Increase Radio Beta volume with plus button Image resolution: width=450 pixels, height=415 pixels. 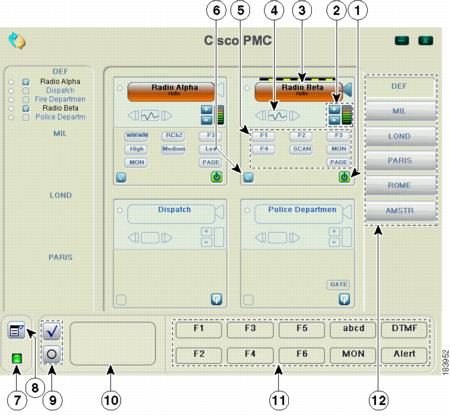pyautogui.click(x=334, y=109)
